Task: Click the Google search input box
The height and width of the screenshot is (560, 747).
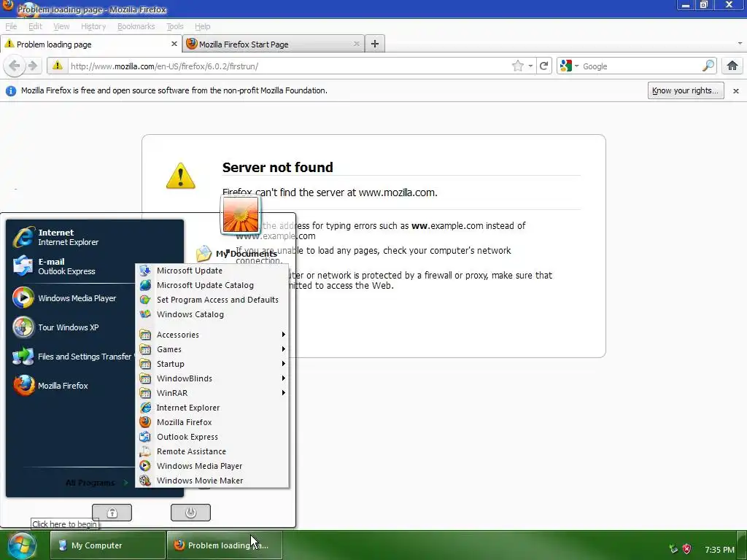Action: pyautogui.click(x=640, y=66)
